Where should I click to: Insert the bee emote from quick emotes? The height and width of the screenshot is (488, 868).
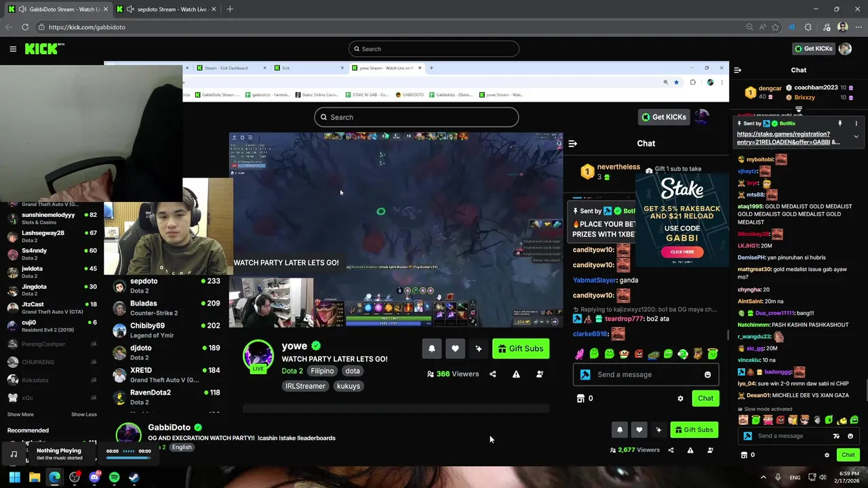click(x=842, y=420)
